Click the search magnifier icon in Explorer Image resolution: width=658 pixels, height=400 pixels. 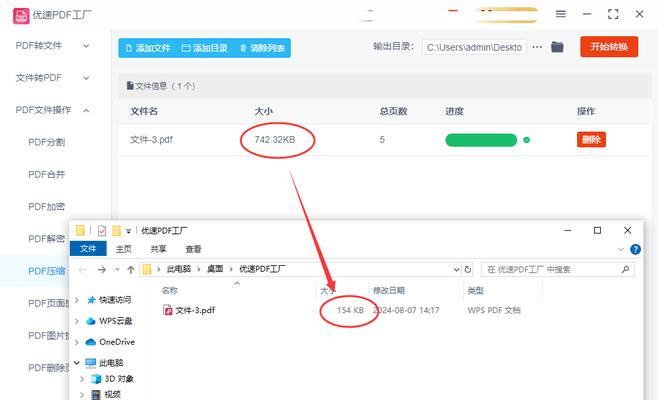click(625, 269)
